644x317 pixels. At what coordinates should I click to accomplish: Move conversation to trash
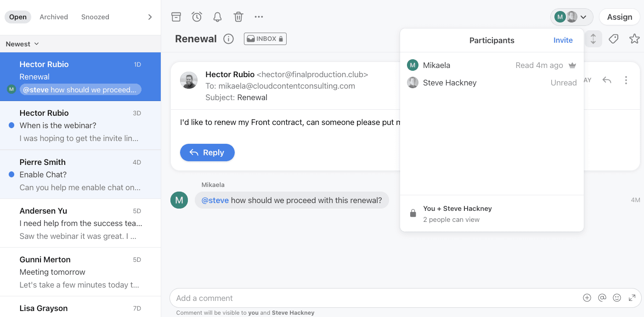pos(238,17)
